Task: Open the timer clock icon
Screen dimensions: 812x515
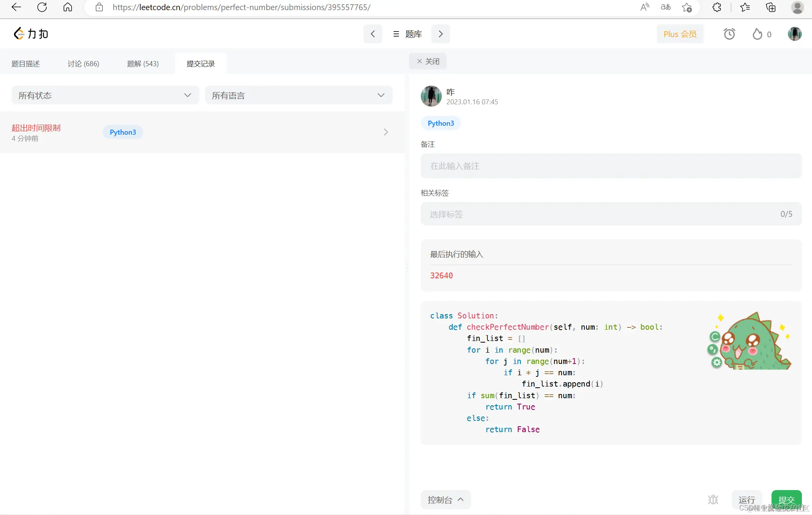Action: point(729,34)
